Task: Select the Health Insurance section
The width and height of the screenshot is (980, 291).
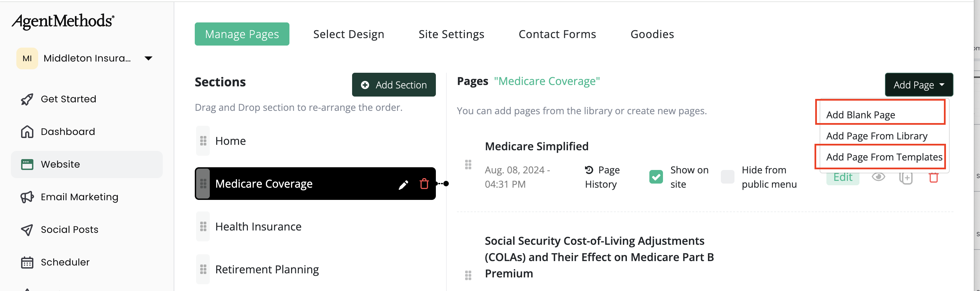Action: click(258, 227)
